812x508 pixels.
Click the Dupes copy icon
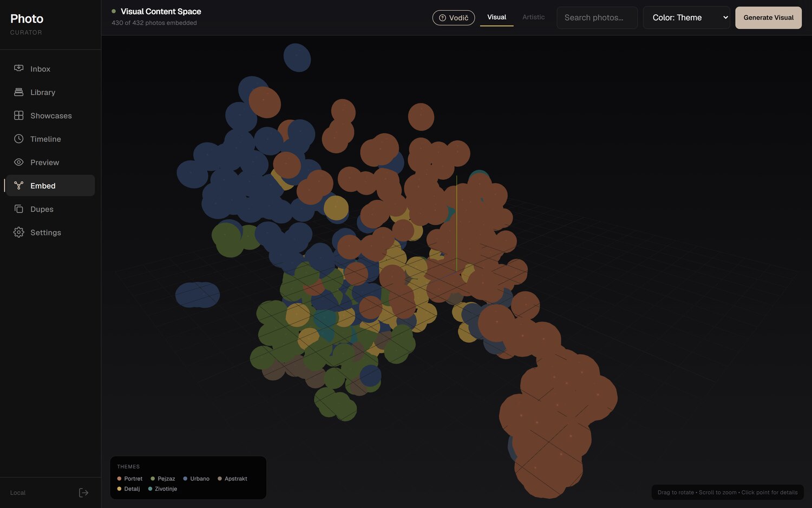pyautogui.click(x=19, y=209)
